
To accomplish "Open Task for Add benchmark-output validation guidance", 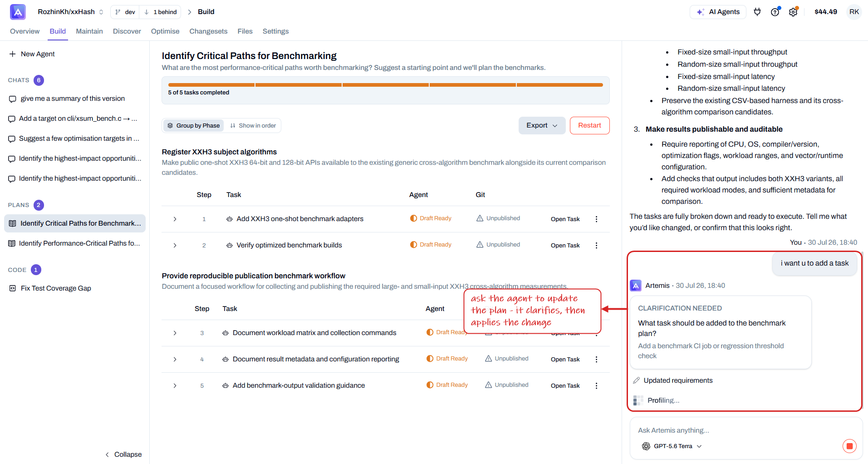I will [565, 385].
